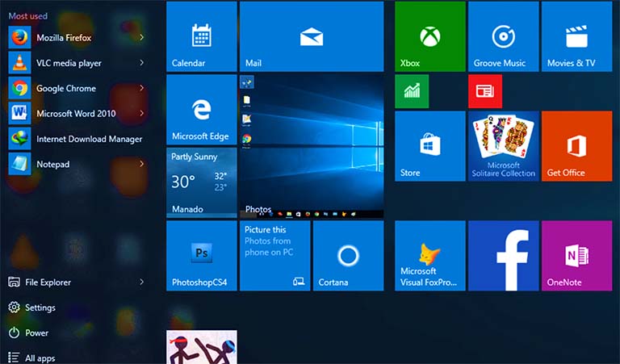Open Mozilla Firefox from Most used
Image resolution: width=620 pixels, height=364 pixels.
coord(77,38)
